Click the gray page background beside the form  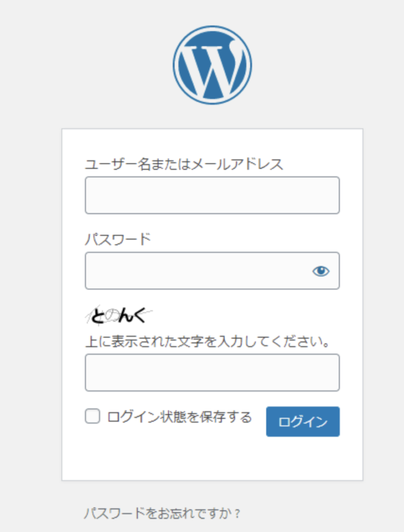(x=31, y=305)
